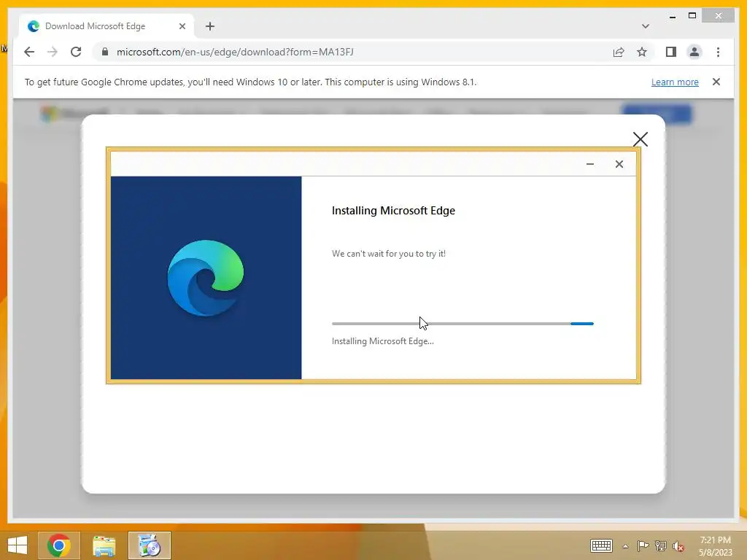This screenshot has height=560, width=747.
Task: Open Chrome profile avatar
Action: (694, 52)
